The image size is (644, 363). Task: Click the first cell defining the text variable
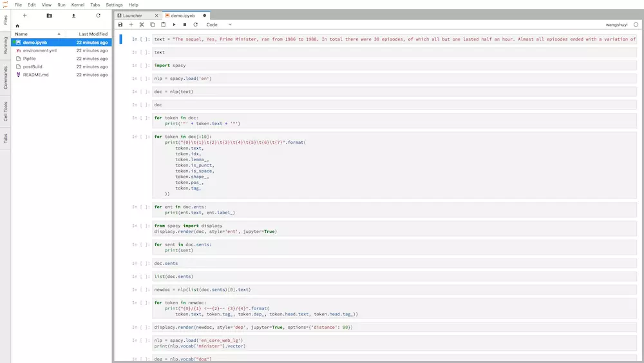394,39
